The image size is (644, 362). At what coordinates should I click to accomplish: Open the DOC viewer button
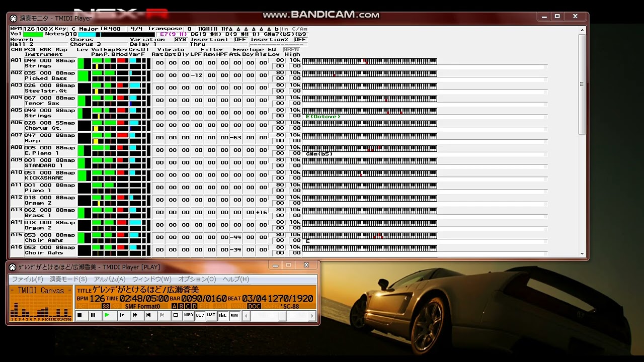click(x=200, y=315)
